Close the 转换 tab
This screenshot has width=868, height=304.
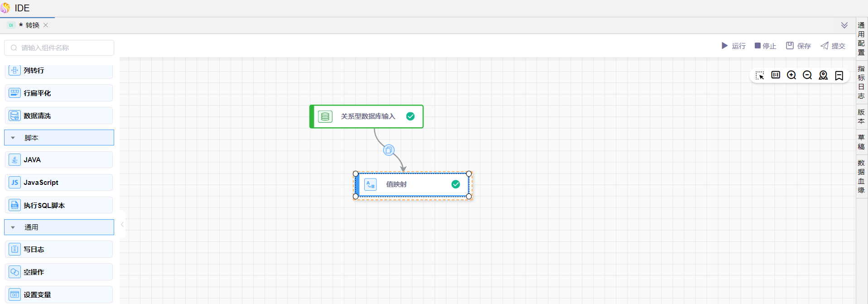pos(46,25)
